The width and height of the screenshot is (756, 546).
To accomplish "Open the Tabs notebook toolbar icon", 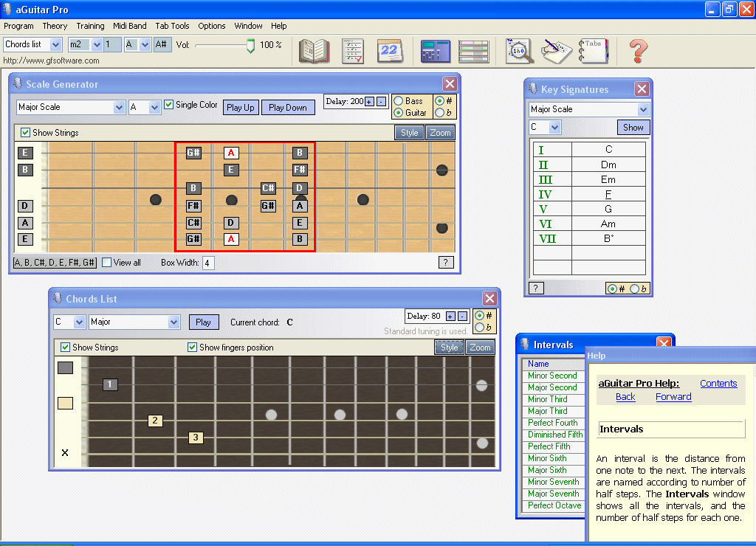I will pos(593,51).
